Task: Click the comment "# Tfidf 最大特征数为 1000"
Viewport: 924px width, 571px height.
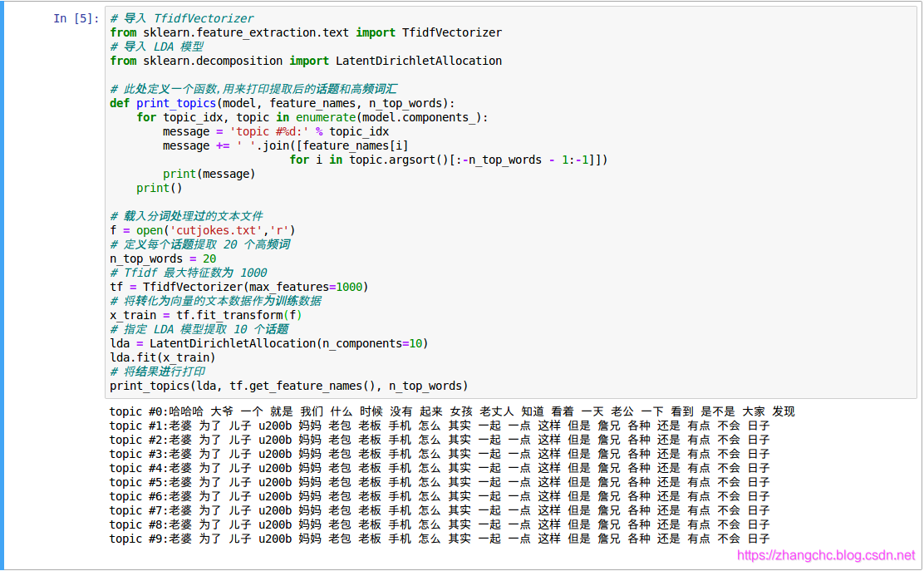Action: coord(189,273)
